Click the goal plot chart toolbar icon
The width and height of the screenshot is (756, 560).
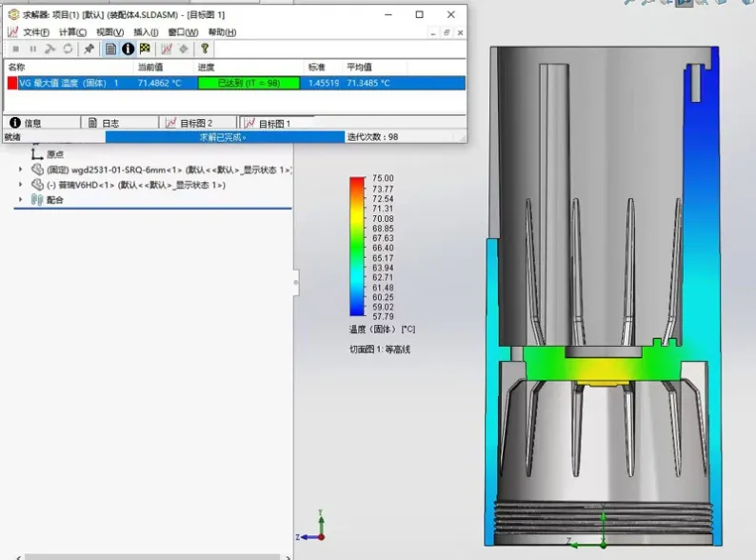167,49
